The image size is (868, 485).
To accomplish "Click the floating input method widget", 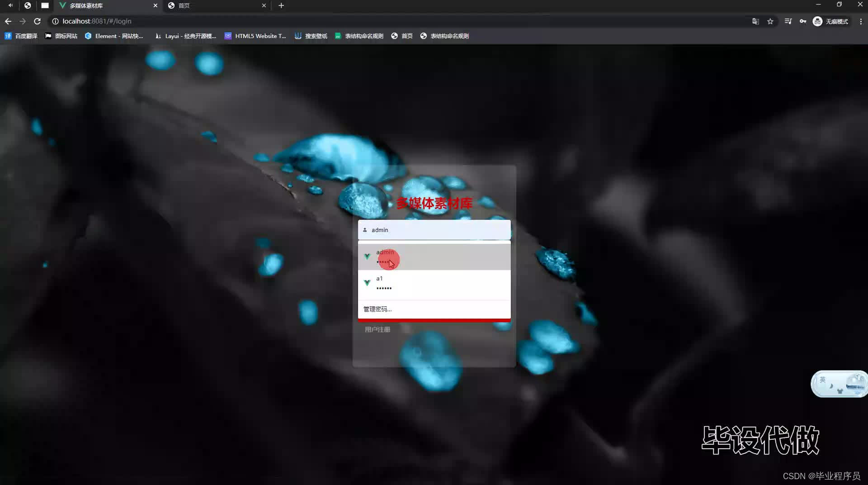I will (839, 384).
